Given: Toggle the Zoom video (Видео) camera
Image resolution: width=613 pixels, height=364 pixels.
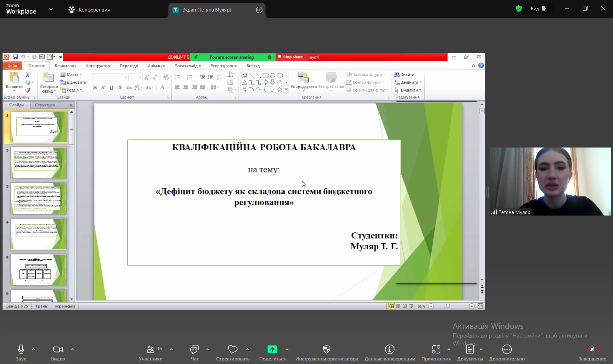Looking at the screenshot, I should pyautogui.click(x=58, y=349).
